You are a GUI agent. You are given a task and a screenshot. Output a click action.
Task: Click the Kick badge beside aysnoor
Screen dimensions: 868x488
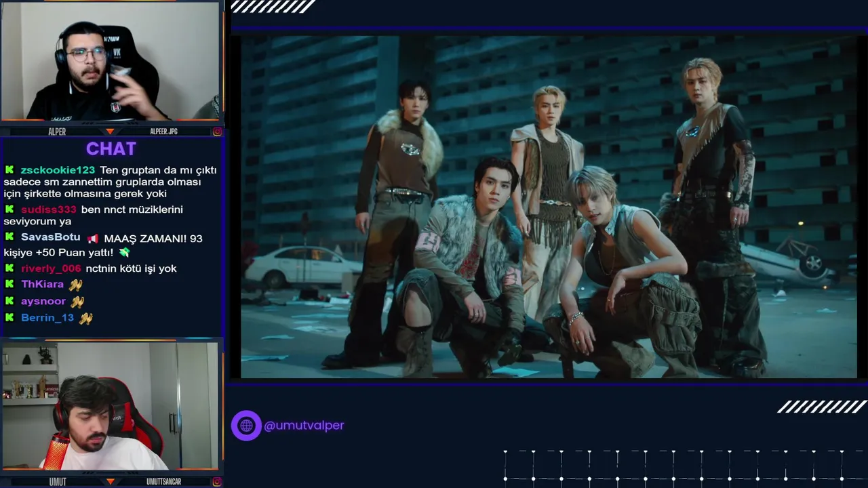point(9,301)
